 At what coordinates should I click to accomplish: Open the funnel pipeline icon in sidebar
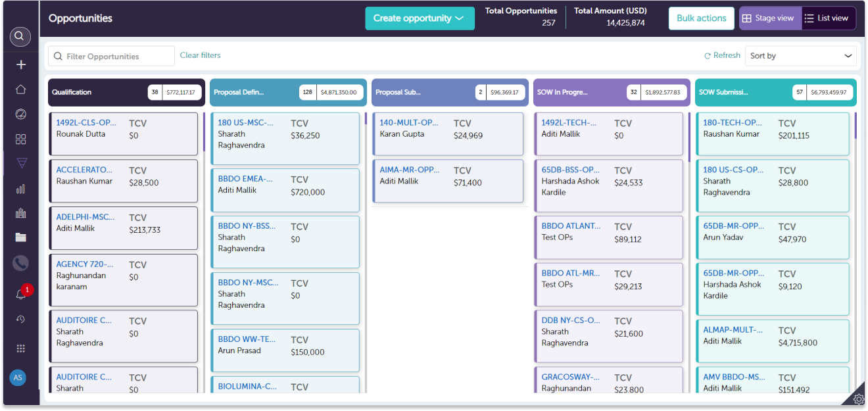[x=20, y=164]
